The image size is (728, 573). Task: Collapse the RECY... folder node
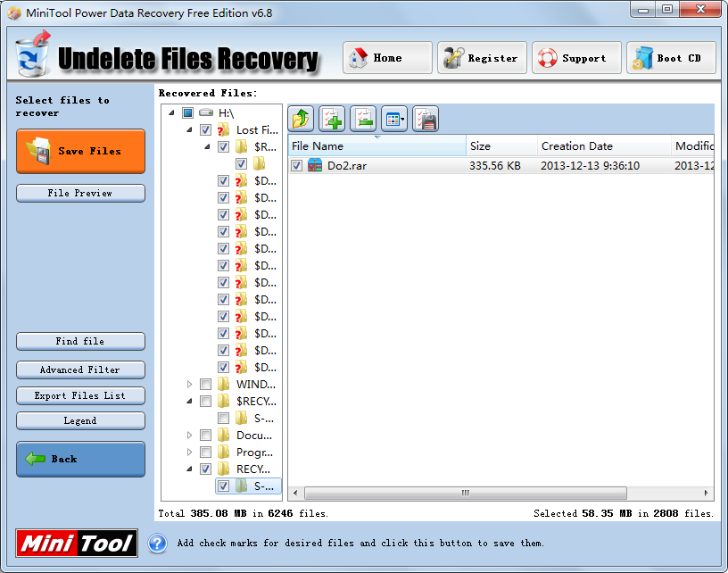[x=189, y=469]
